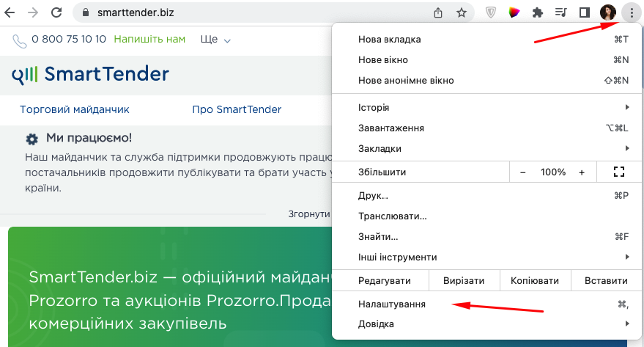Toggle the side panel icon
644x347 pixels.
(584, 12)
